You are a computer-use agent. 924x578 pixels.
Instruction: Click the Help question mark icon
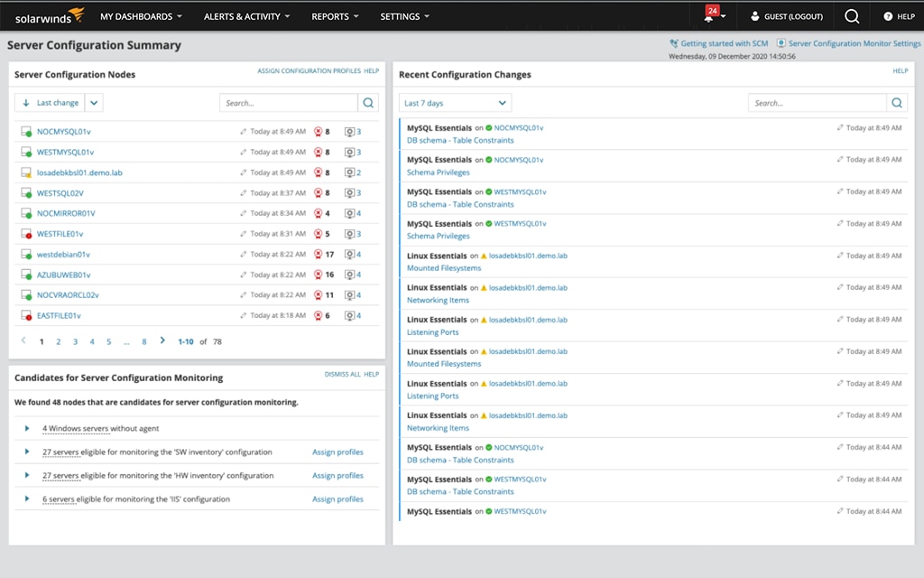[889, 15]
